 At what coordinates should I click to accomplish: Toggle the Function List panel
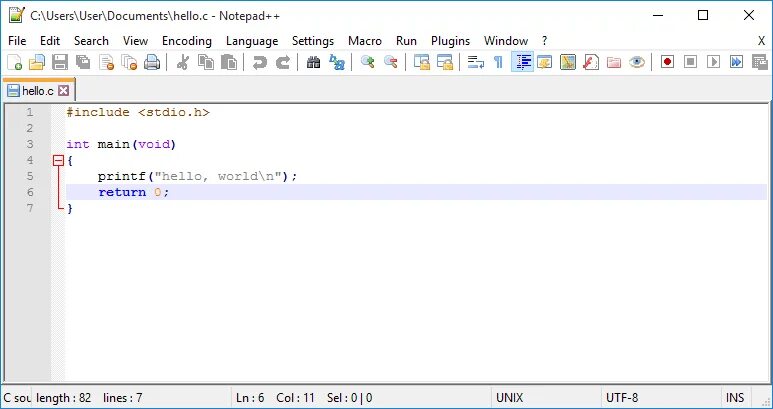(591, 62)
